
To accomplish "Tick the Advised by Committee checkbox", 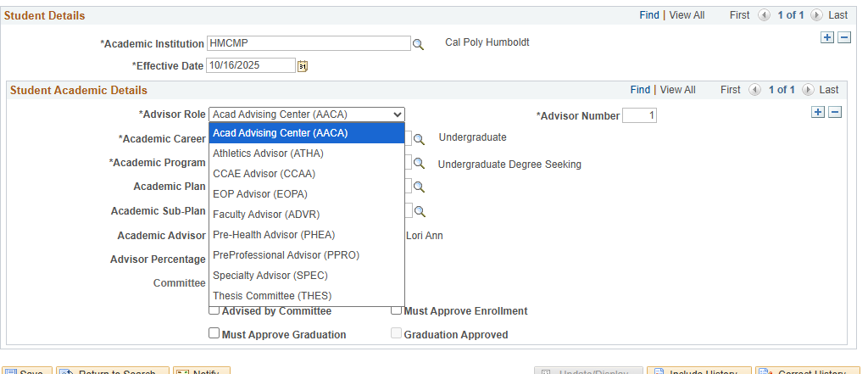I will 214,310.
